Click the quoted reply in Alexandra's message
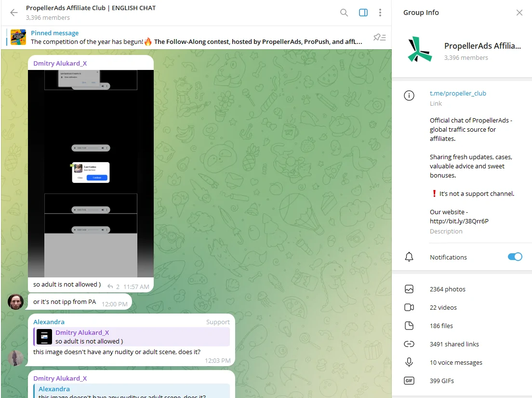The image size is (532, 398). (132, 337)
